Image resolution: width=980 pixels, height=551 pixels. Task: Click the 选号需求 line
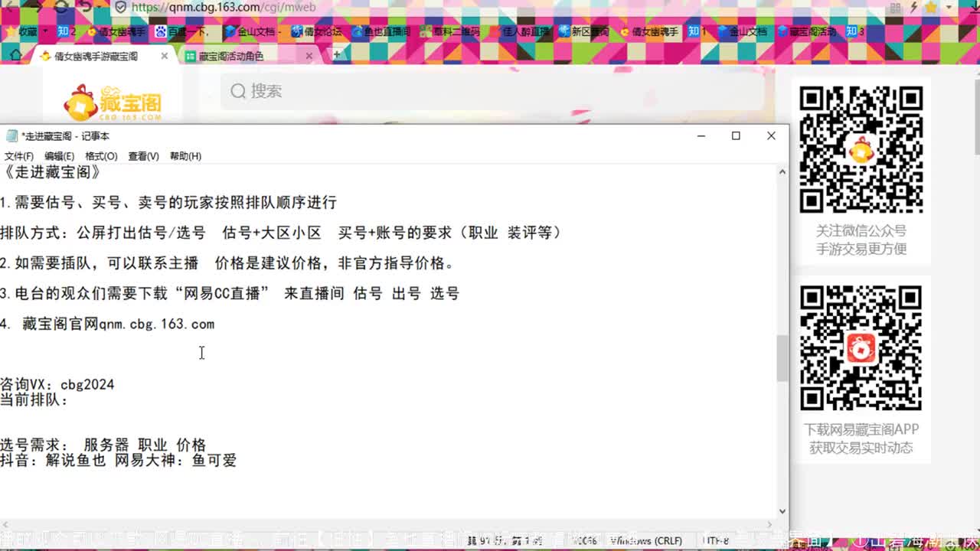click(x=103, y=445)
